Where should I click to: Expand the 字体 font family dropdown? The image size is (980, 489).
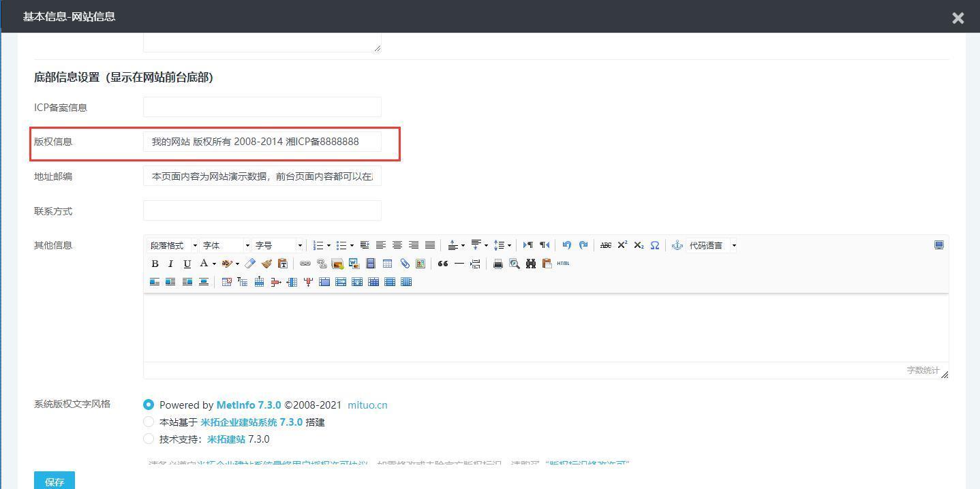225,245
